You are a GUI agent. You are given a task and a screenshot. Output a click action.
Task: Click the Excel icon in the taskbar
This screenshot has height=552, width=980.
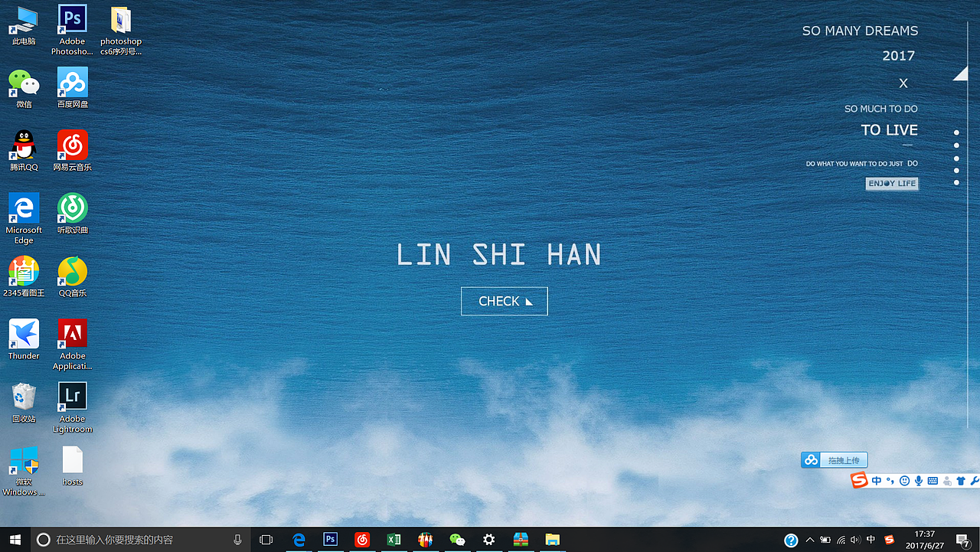[x=394, y=540]
